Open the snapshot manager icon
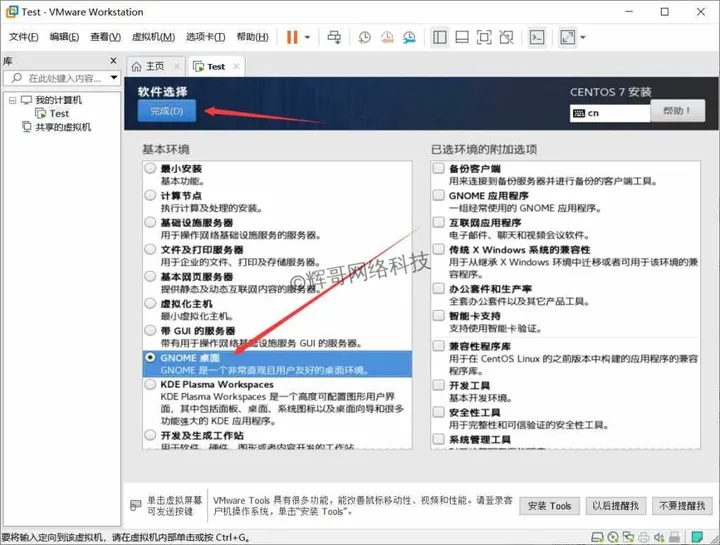The image size is (720, 545). (409, 37)
